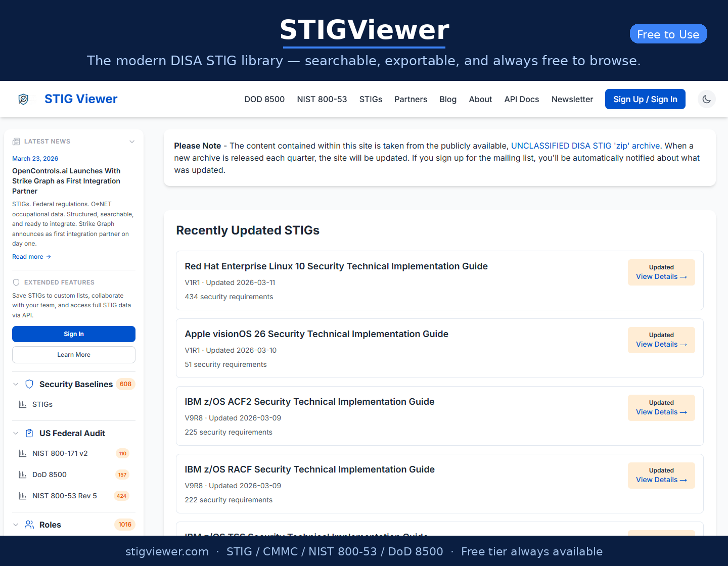Image resolution: width=728 pixels, height=566 pixels.
Task: Collapse the Roles group chevron
Action: tap(16, 525)
